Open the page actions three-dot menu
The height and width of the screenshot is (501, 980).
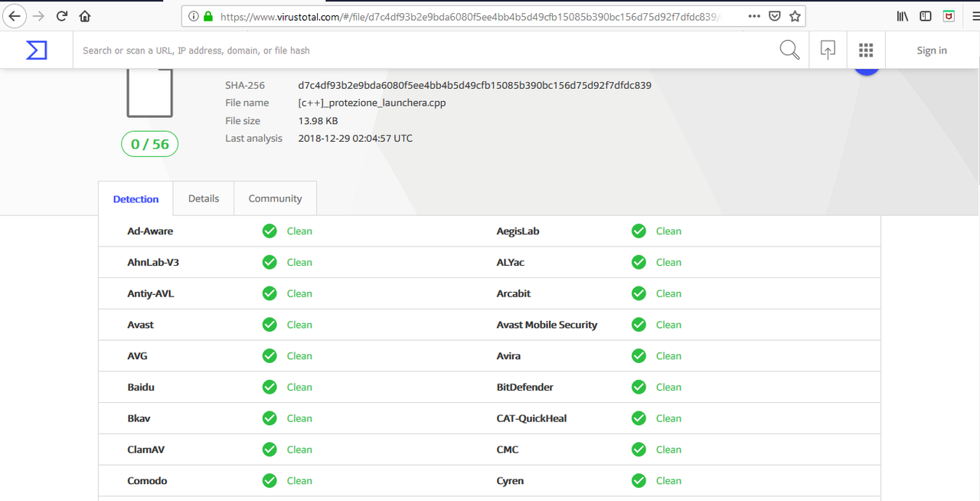click(754, 16)
